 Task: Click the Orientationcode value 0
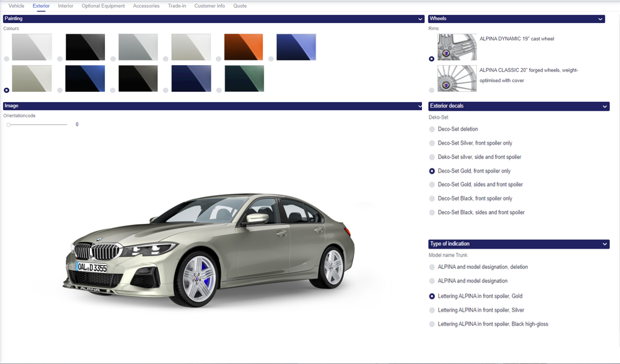pyautogui.click(x=77, y=125)
